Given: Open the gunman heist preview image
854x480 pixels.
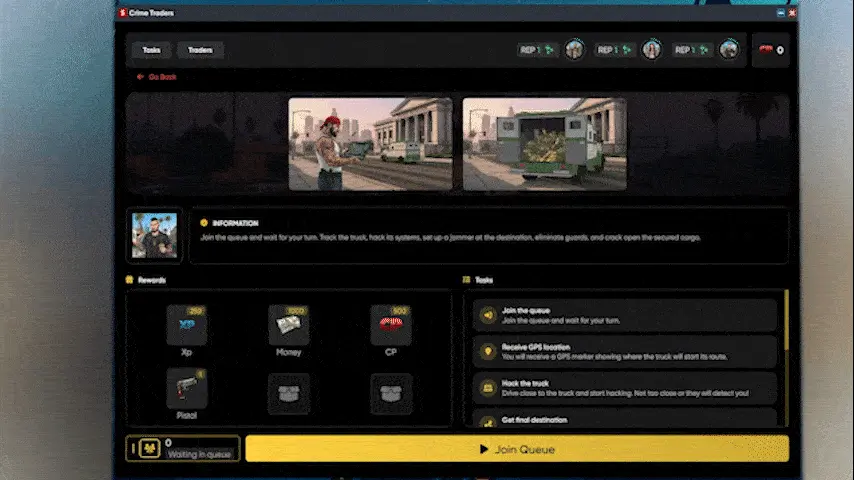Looking at the screenshot, I should tap(370, 143).
